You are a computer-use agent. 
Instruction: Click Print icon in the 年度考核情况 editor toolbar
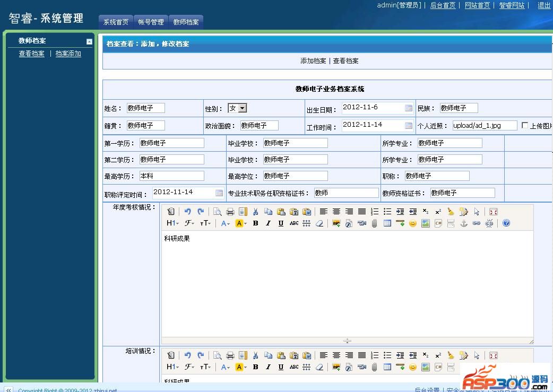230,211
